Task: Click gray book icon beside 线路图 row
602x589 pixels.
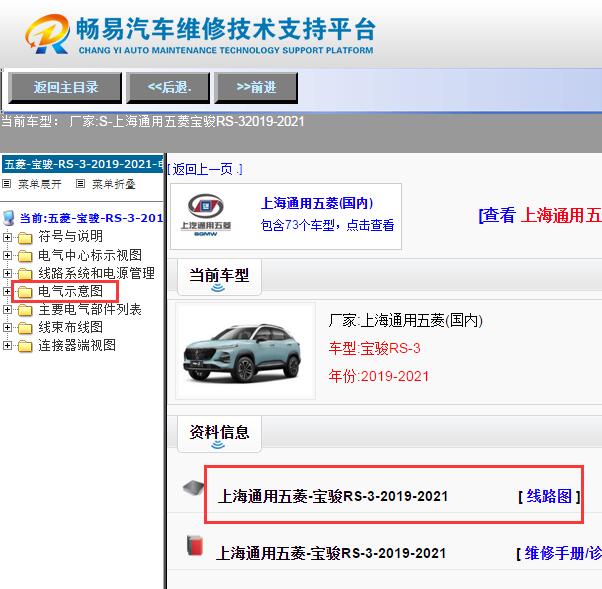Action: pyautogui.click(x=194, y=488)
